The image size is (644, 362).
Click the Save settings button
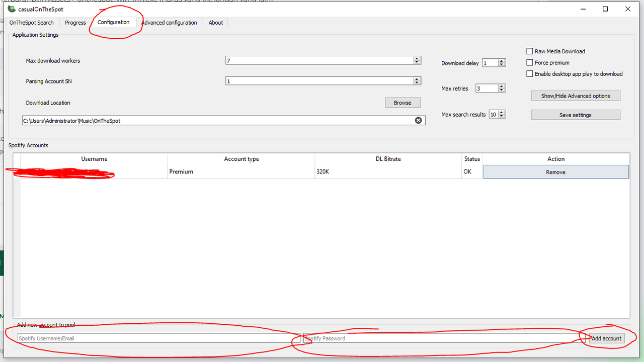(x=576, y=115)
